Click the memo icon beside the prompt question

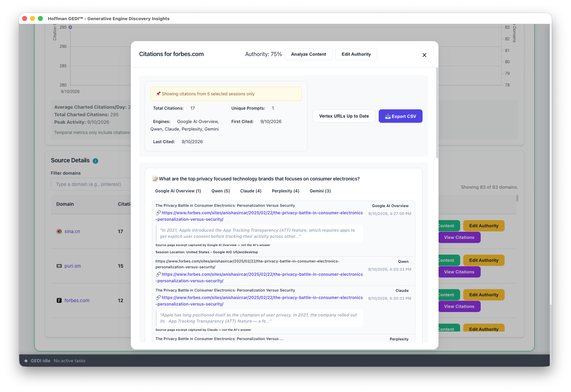(x=155, y=179)
